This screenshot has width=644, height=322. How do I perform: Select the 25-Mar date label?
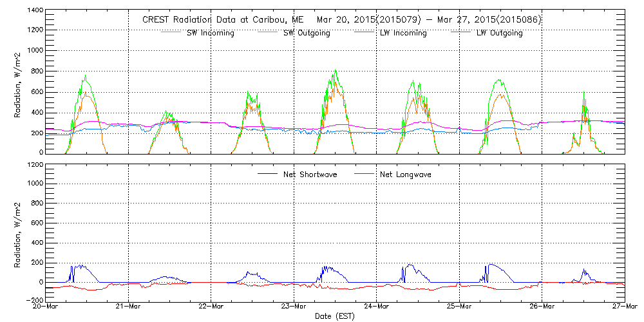[459, 307]
